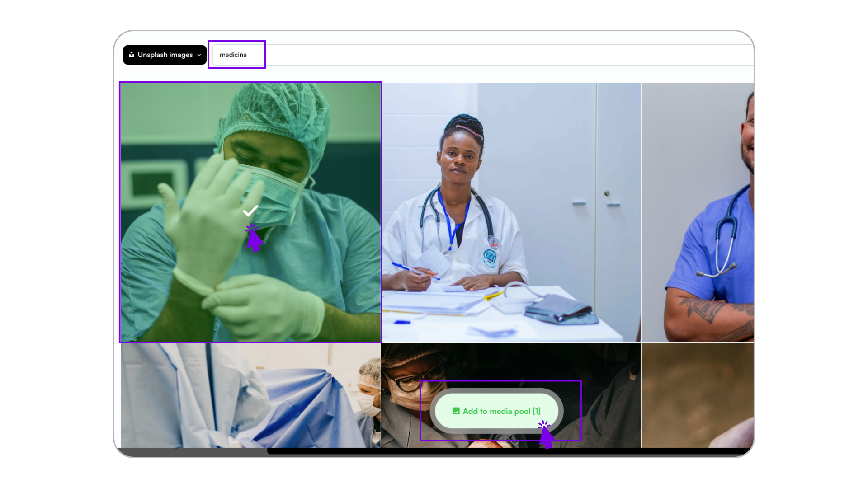
Task: Select the doctor in white coat photo
Action: [511, 212]
